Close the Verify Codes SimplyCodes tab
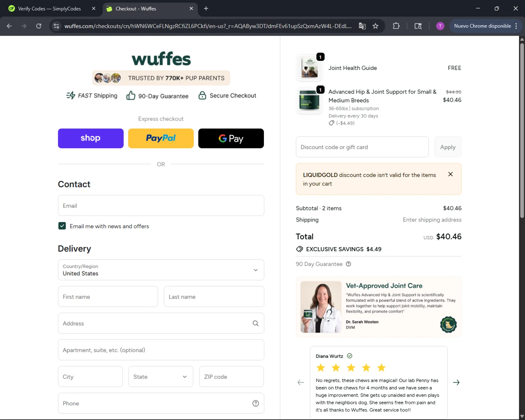The image size is (525, 420). 93,8
